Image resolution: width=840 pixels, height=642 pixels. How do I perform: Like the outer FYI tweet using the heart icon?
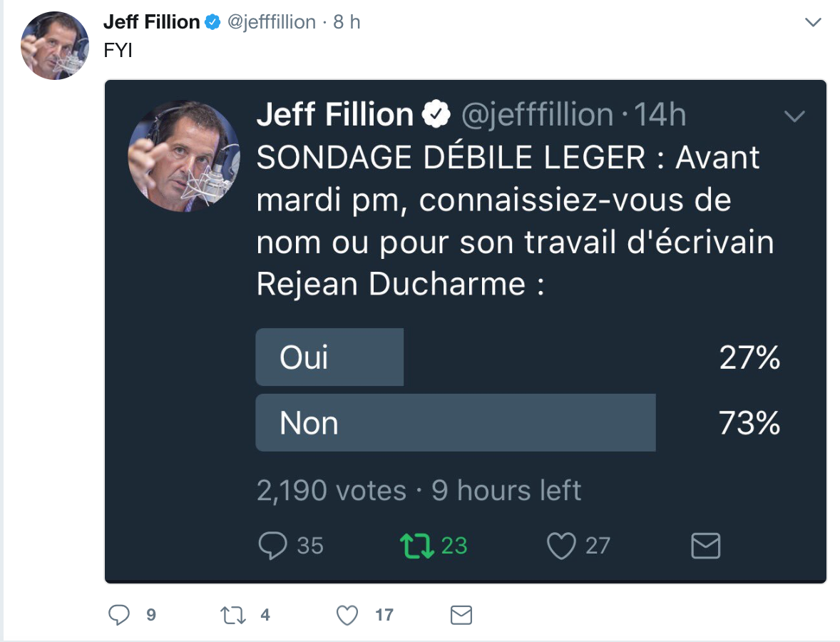(x=347, y=615)
